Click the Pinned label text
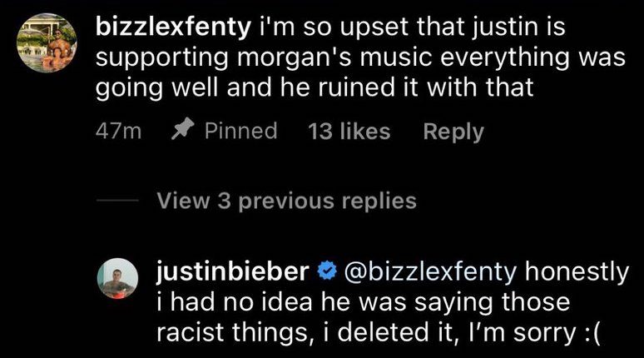644x358 pixels. pos(240,132)
